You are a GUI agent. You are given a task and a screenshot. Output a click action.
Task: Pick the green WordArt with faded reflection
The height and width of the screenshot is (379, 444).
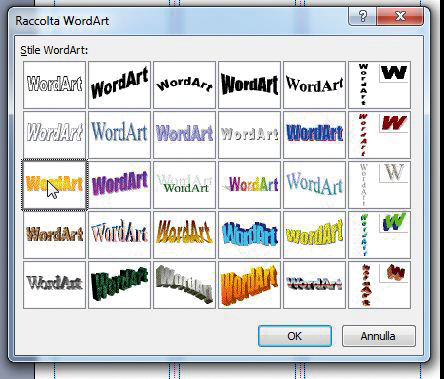pyautogui.click(x=185, y=185)
